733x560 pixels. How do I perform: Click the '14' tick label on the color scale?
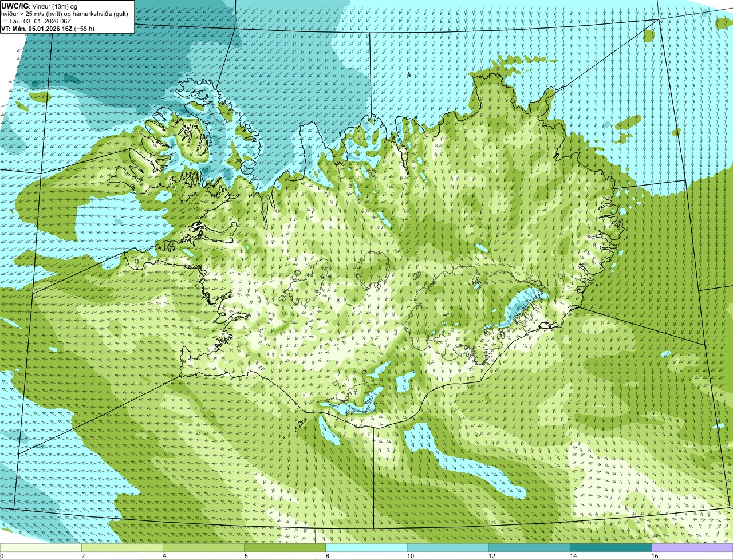click(x=573, y=556)
